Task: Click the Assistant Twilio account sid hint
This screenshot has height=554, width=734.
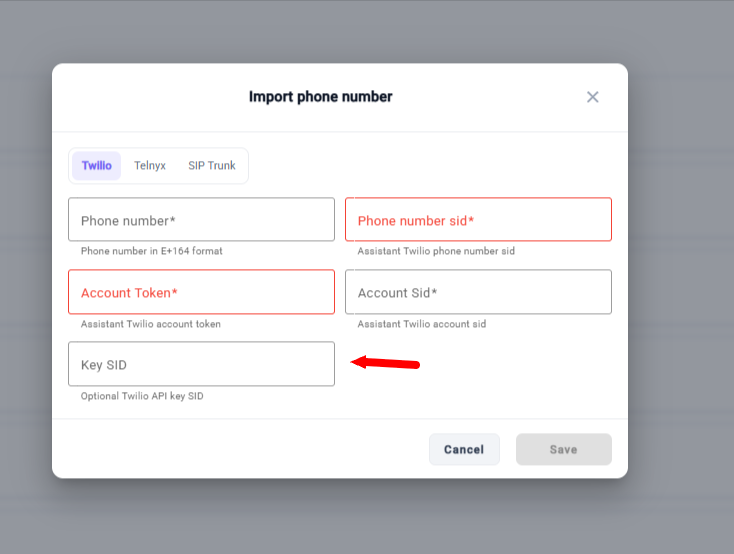Action: [421, 324]
